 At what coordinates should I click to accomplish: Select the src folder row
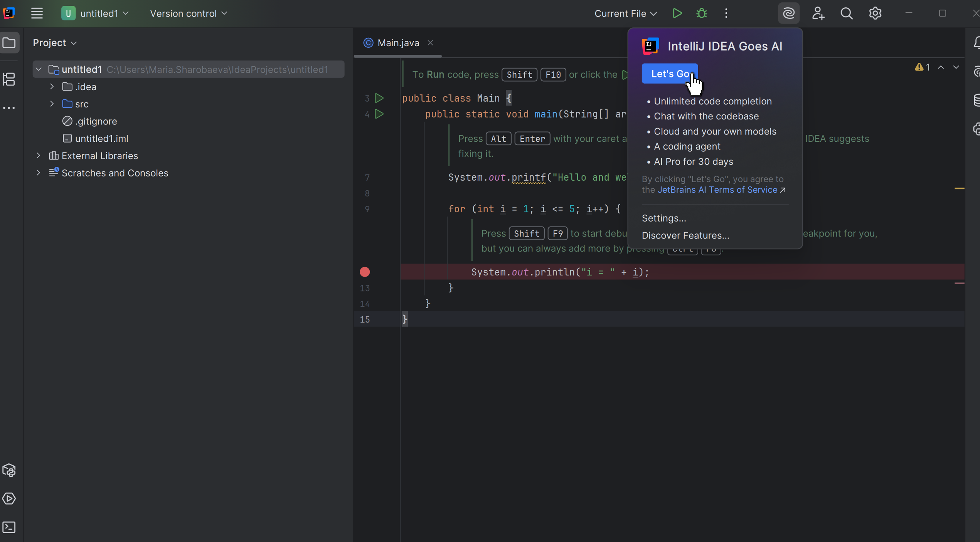pyautogui.click(x=189, y=104)
